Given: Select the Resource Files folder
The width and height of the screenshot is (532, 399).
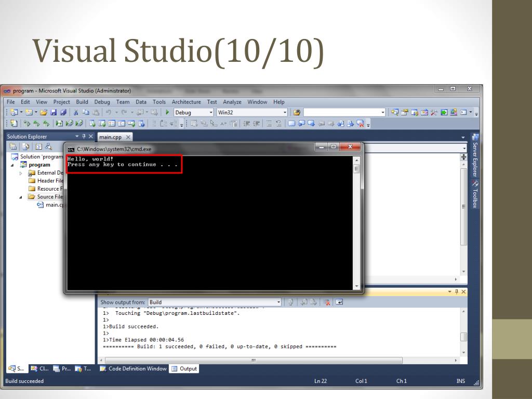Looking at the screenshot, I should click(46, 189).
